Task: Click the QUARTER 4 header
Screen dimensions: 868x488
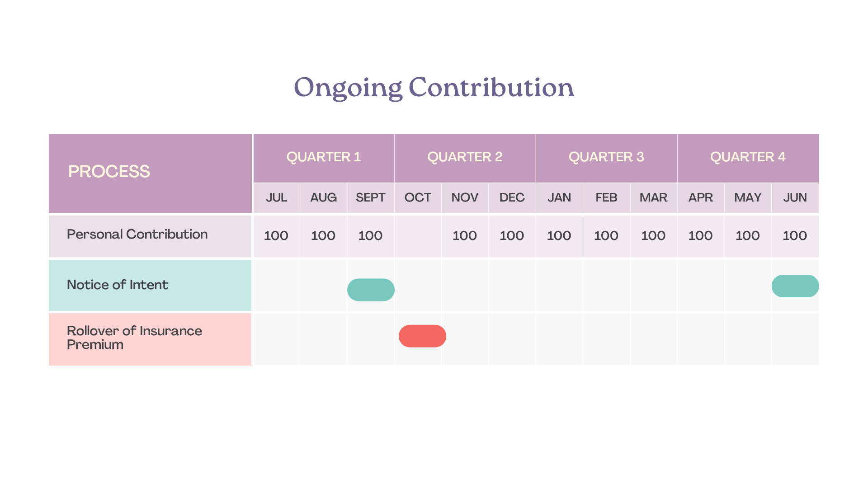Action: pyautogui.click(x=748, y=158)
